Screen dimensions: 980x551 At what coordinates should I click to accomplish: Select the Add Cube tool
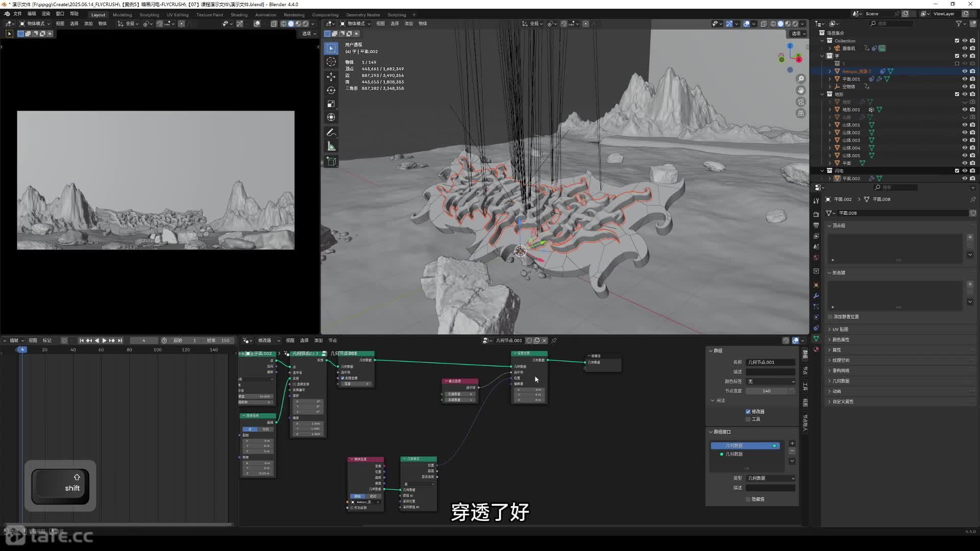tap(331, 162)
